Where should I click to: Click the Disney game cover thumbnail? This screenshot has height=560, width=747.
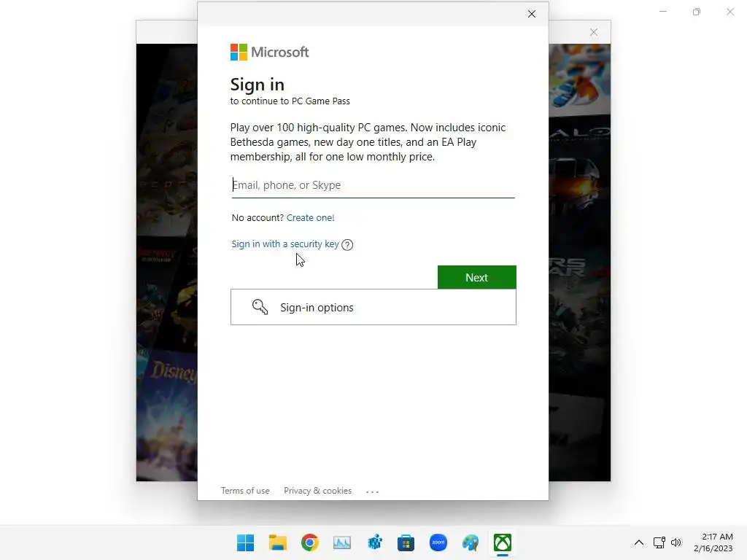[x=167, y=415]
